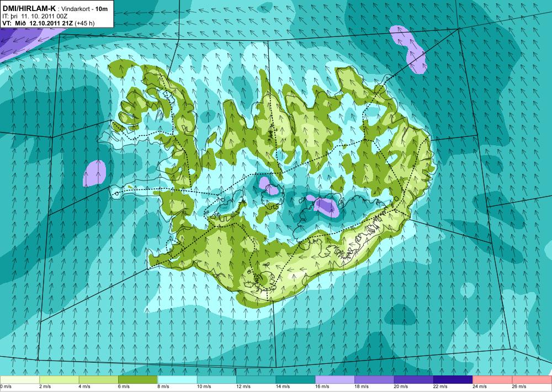Click the '2 m/s' legend label
Image resolution: width=552 pixels, height=392 pixels.
(x=45, y=386)
